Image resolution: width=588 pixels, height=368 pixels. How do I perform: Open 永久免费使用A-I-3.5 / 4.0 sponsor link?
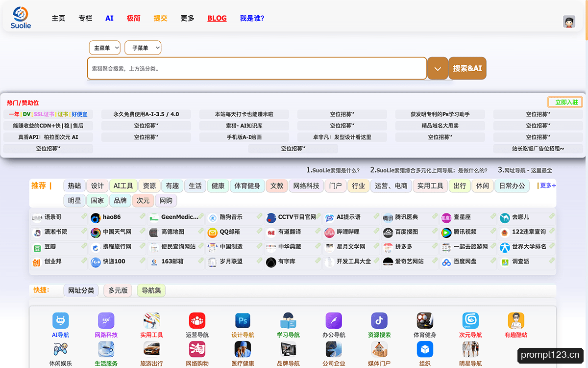point(146,114)
